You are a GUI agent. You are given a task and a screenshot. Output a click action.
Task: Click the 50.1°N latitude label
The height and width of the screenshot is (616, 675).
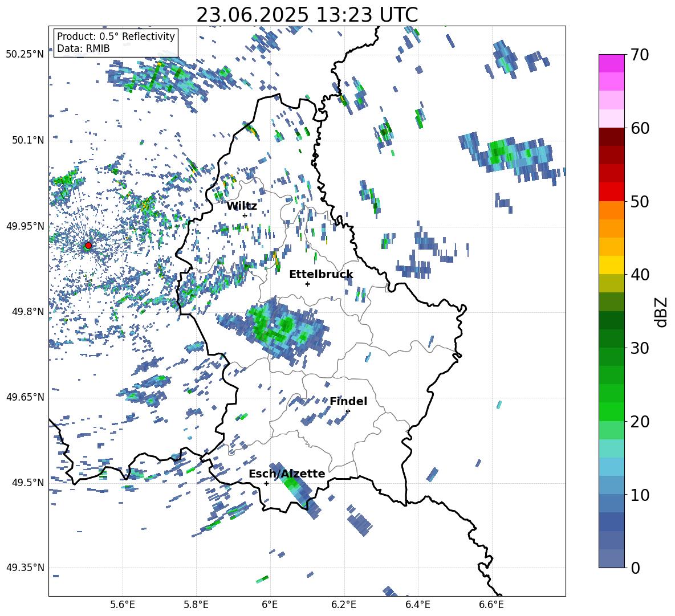coord(29,140)
